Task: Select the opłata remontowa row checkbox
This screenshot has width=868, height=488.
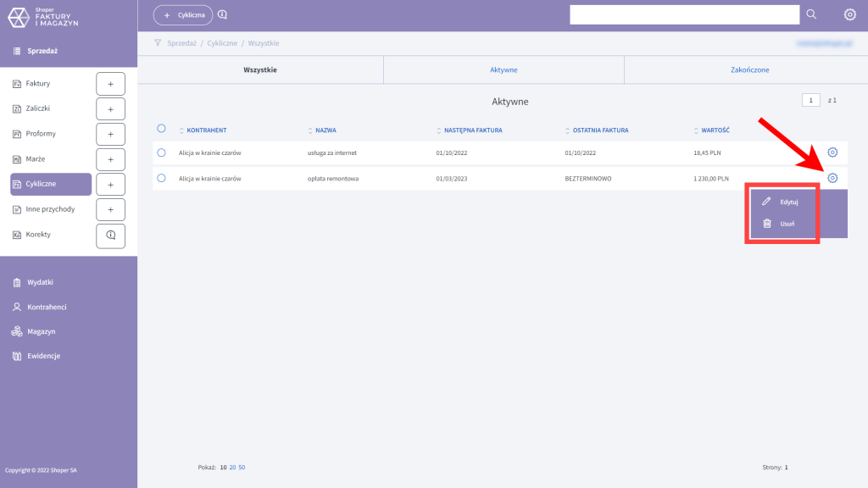Action: click(x=161, y=179)
